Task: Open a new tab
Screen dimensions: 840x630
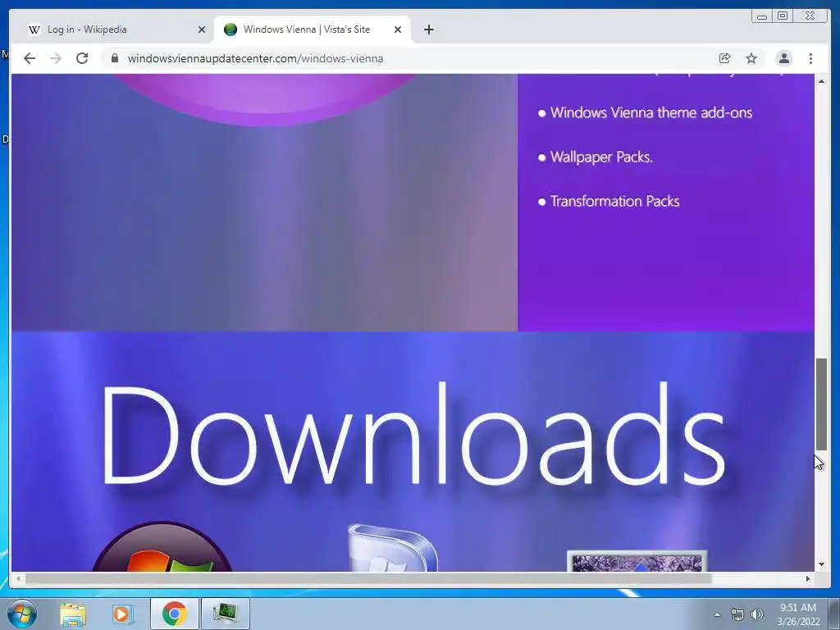Action: pos(428,30)
